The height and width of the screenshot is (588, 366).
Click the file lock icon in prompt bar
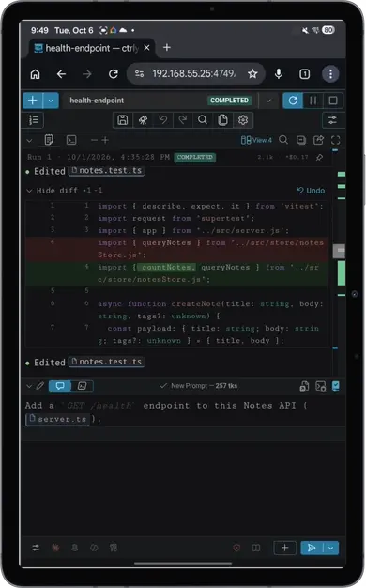[x=304, y=386]
